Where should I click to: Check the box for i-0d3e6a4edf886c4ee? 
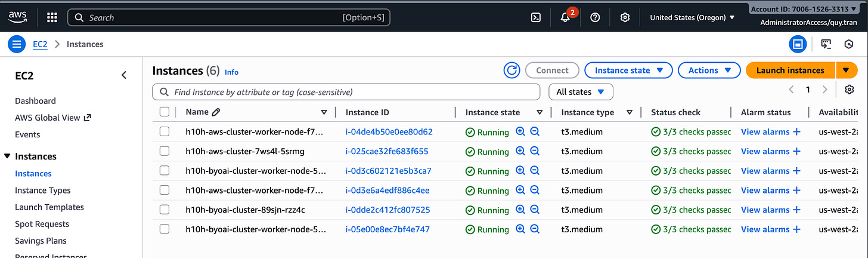165,190
